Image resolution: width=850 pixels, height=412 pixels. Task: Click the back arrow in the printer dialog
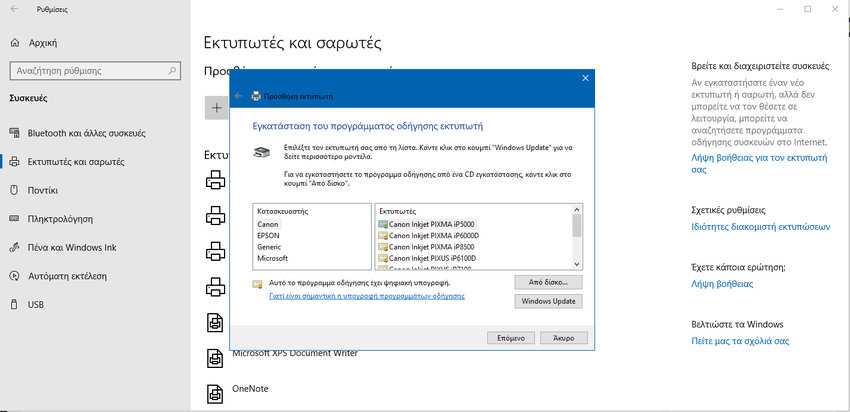[x=239, y=96]
